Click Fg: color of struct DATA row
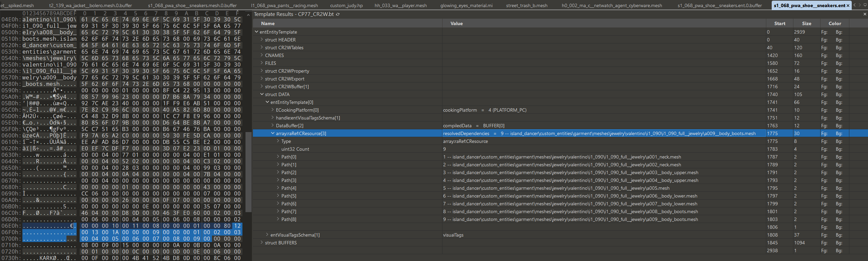 pyautogui.click(x=824, y=94)
